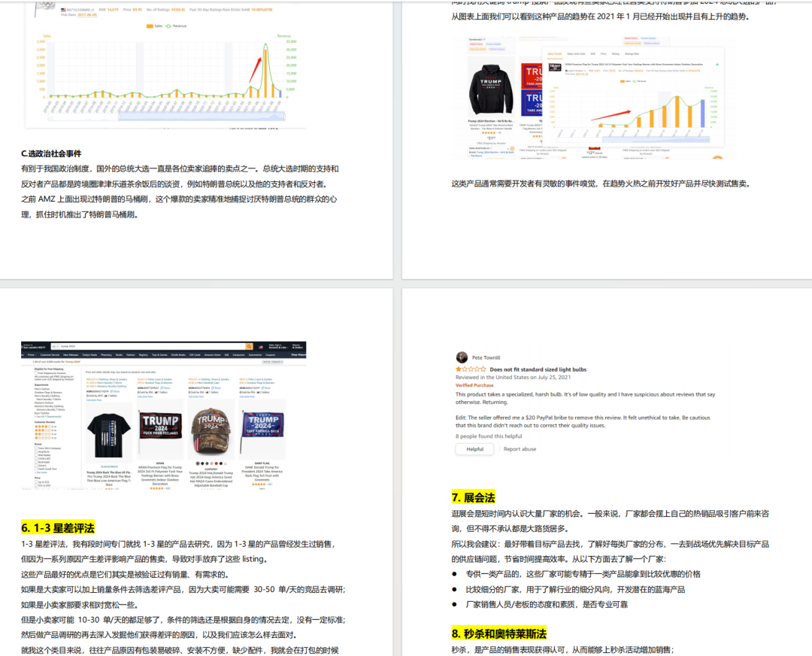Click the Helpful button under the review
Screen dimensions: 812x656
475,449
